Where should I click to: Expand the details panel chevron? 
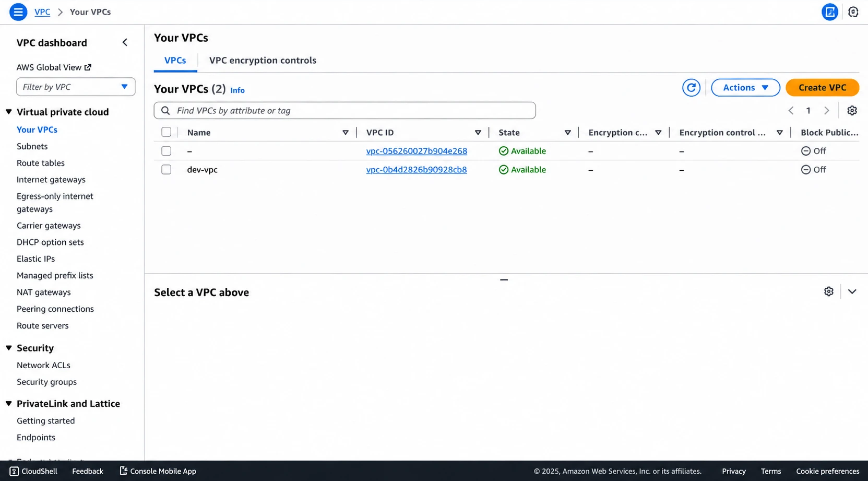tap(852, 291)
